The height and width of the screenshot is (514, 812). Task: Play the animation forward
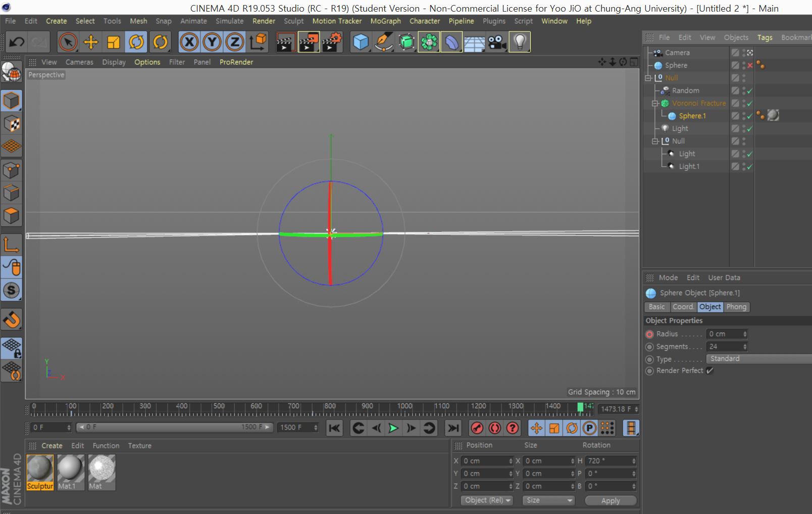pos(393,428)
